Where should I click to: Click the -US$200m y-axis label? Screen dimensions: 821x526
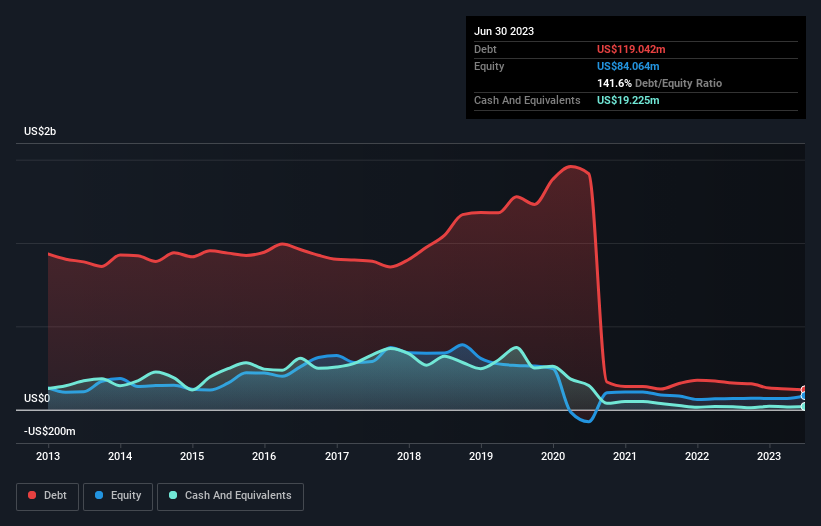[49, 431]
